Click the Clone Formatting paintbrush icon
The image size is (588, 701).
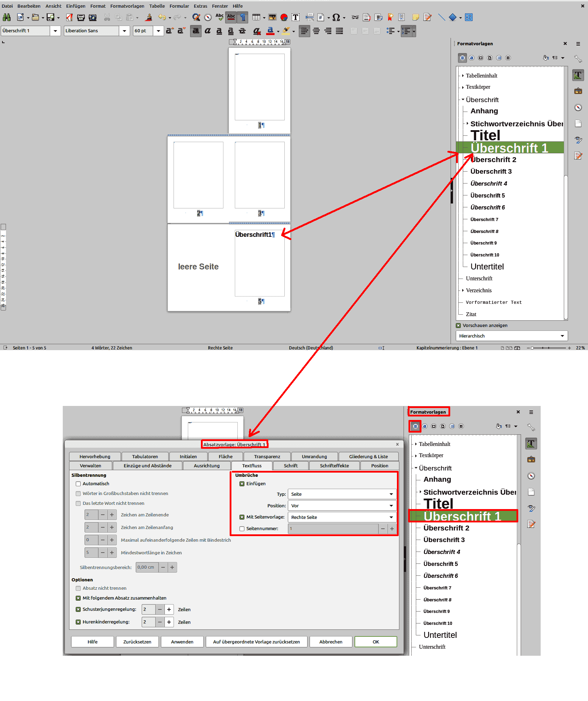149,17
